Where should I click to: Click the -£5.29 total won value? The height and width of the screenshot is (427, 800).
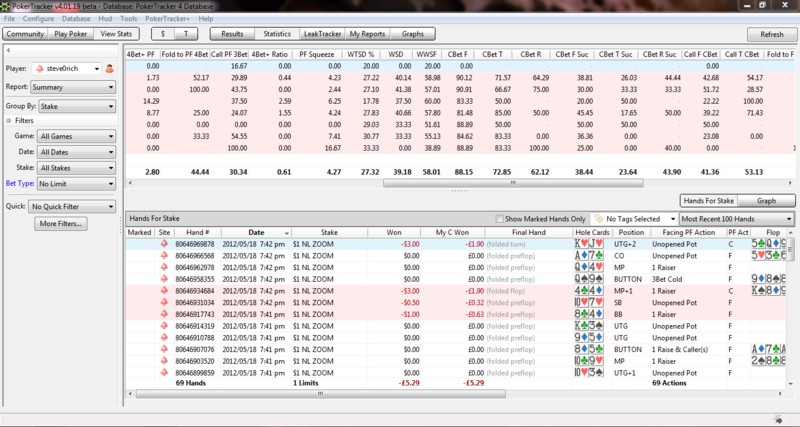coord(409,383)
